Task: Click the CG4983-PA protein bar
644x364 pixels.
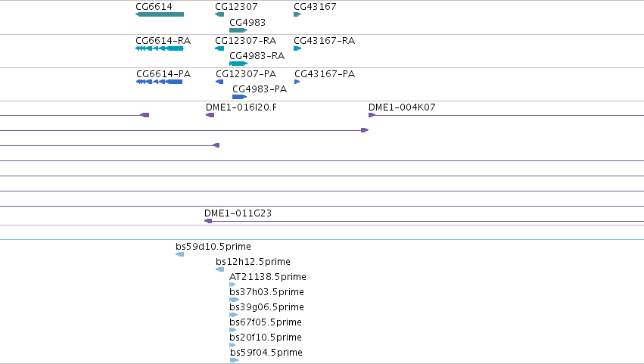Action: 239,97
